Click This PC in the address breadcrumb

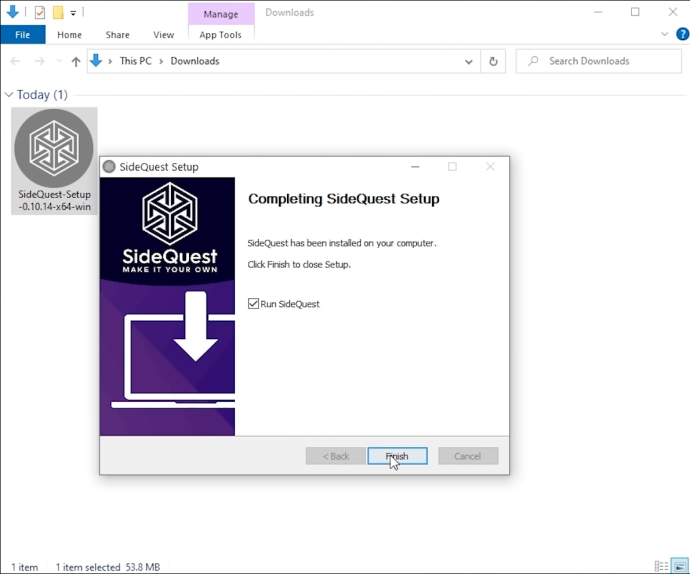click(136, 61)
